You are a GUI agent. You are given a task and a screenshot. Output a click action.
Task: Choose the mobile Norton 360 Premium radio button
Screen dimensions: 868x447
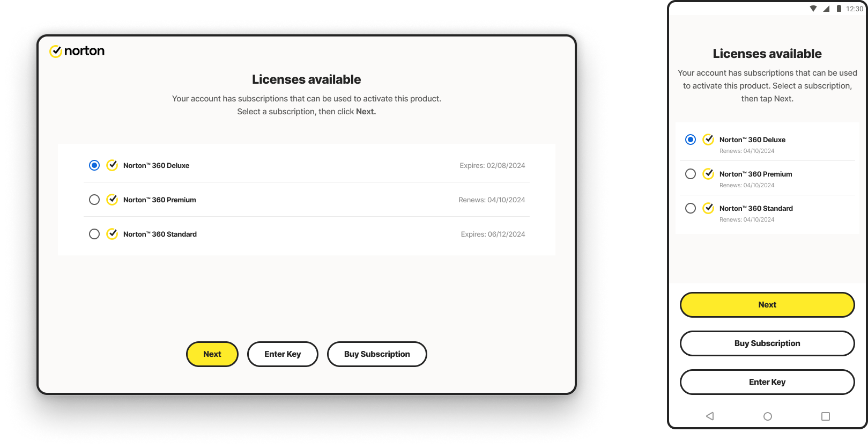(691, 174)
